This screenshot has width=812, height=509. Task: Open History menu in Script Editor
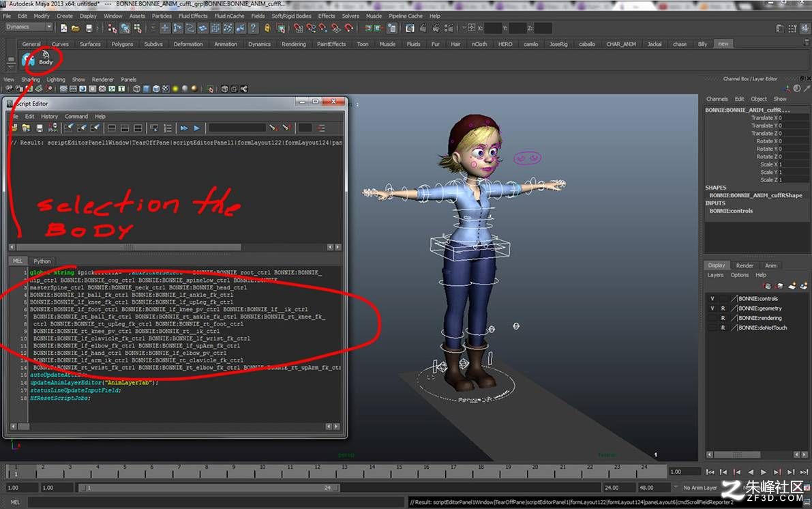[49, 117]
